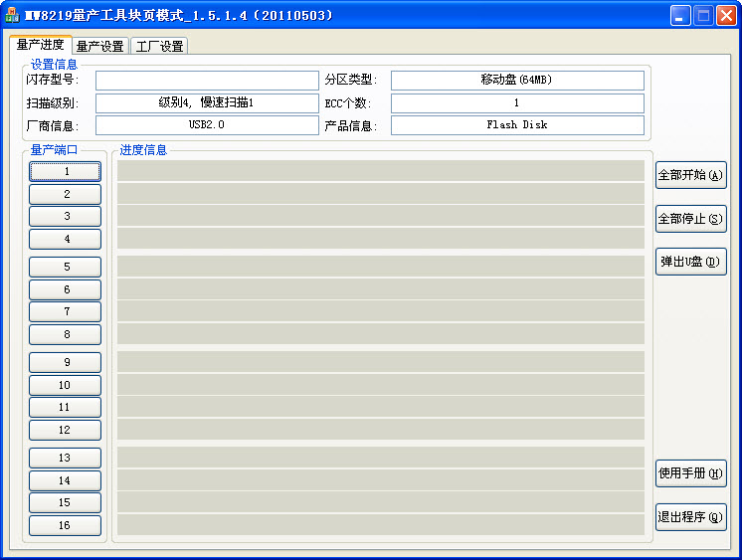Click the 扫描级别 field showing 级别4
Image resolution: width=742 pixels, height=560 pixels.
click(207, 103)
